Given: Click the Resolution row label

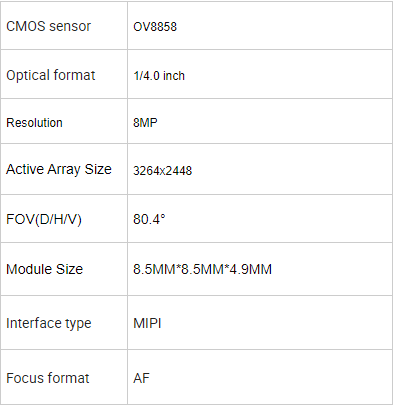Looking at the screenshot, I should pos(34,123).
